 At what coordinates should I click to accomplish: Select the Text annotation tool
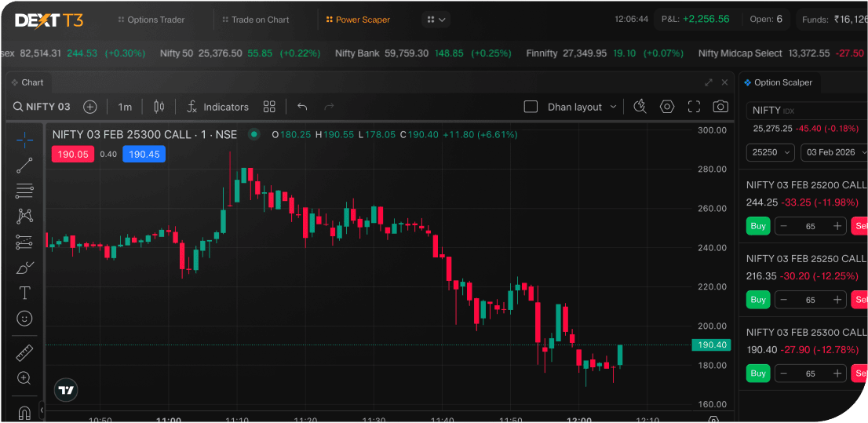click(x=24, y=293)
